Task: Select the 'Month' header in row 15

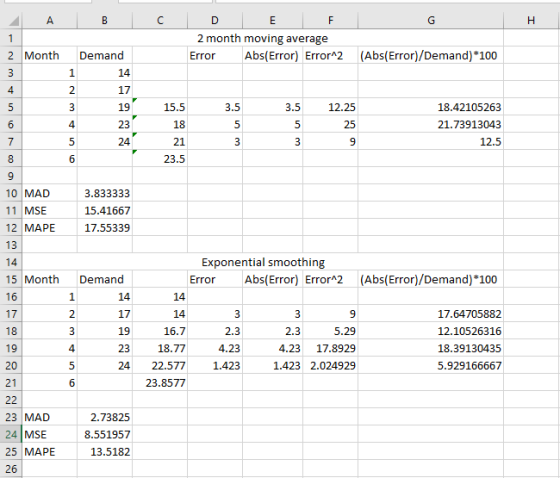Action: (x=50, y=279)
